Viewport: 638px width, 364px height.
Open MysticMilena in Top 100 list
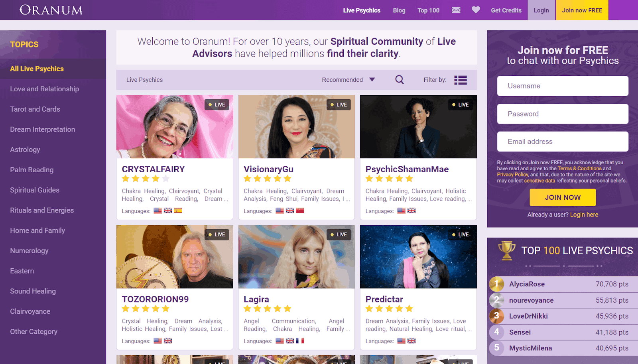530,348
